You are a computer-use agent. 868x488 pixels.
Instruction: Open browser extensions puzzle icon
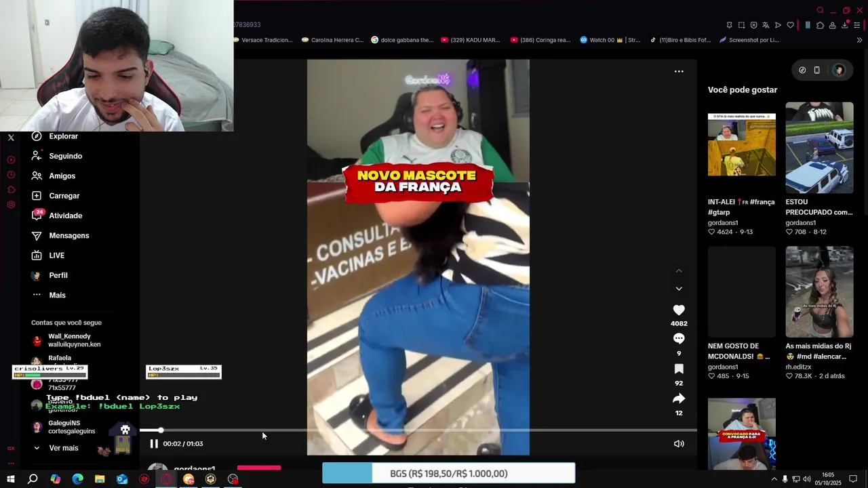click(820, 25)
